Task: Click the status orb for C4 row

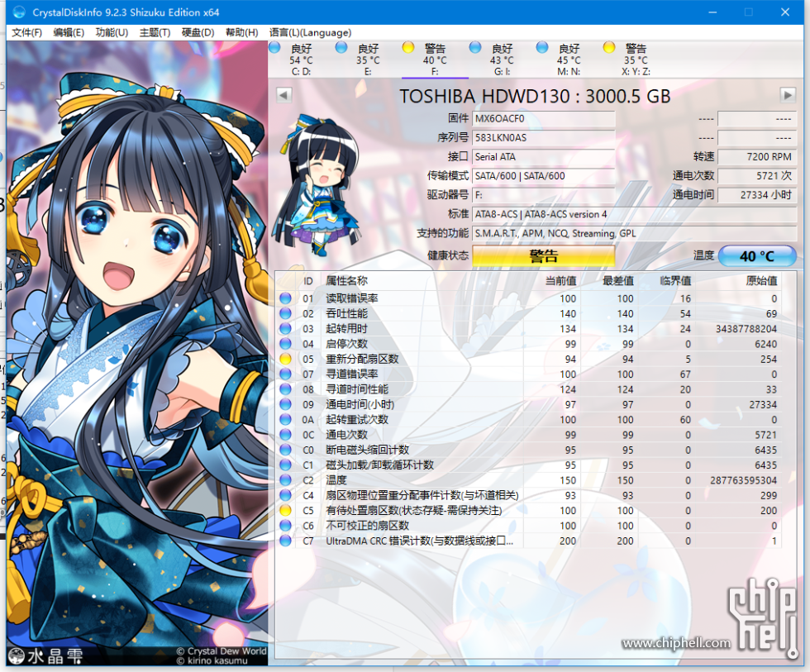Action: tap(285, 495)
